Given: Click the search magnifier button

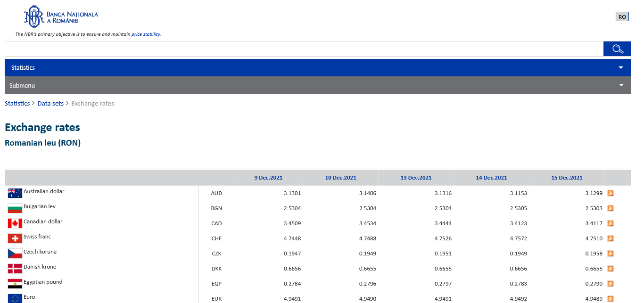Looking at the screenshot, I should click(x=617, y=49).
